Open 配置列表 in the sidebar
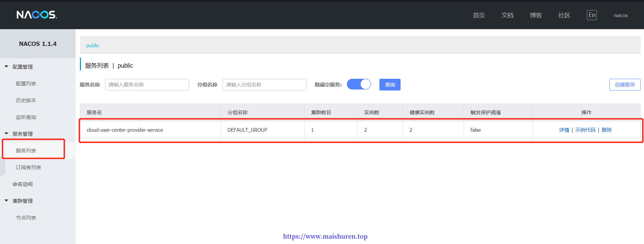Viewport: 644px width, 244px height. pyautogui.click(x=26, y=83)
